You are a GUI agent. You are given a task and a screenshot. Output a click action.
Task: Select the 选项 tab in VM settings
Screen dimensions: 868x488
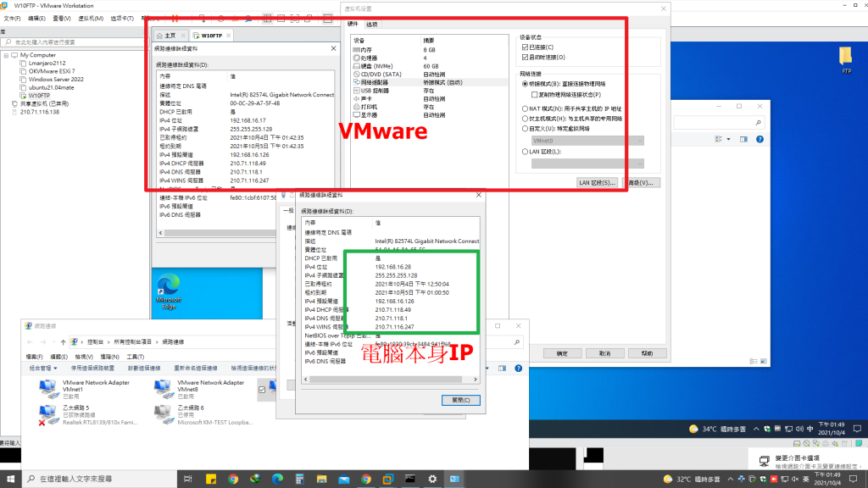pos(372,25)
